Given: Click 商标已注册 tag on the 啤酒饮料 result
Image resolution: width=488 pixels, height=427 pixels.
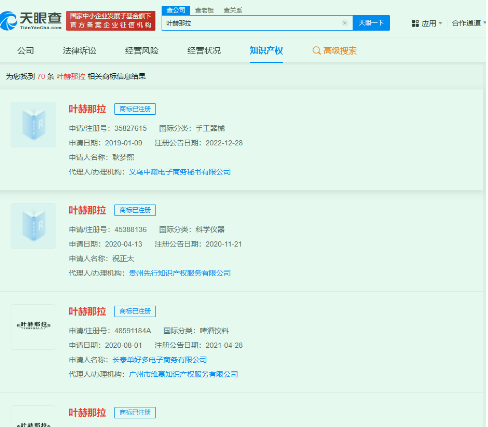Looking at the screenshot, I should (x=135, y=311).
